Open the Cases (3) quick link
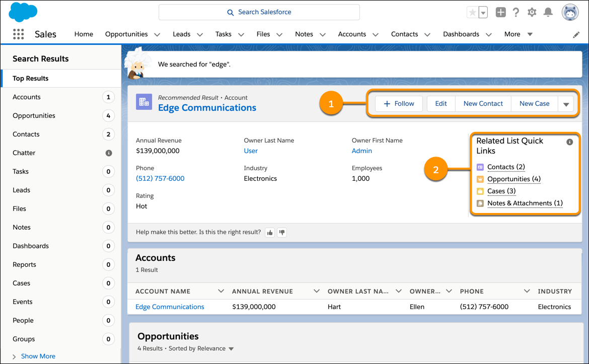This screenshot has height=364, width=589. coord(501,191)
